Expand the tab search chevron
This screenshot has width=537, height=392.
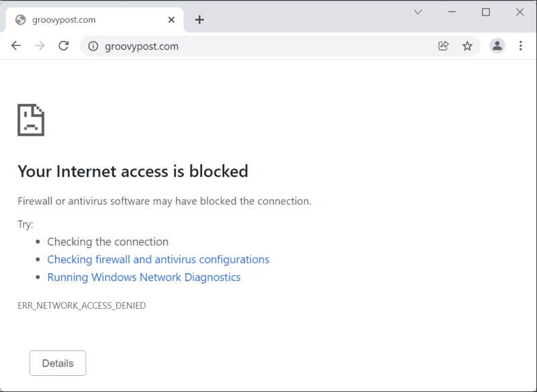[x=418, y=12]
